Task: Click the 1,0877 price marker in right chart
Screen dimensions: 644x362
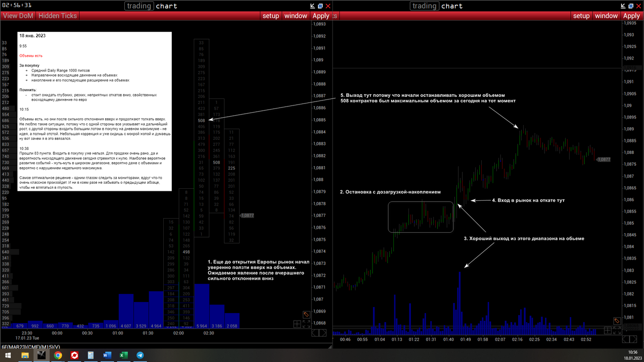Action: [x=604, y=160]
